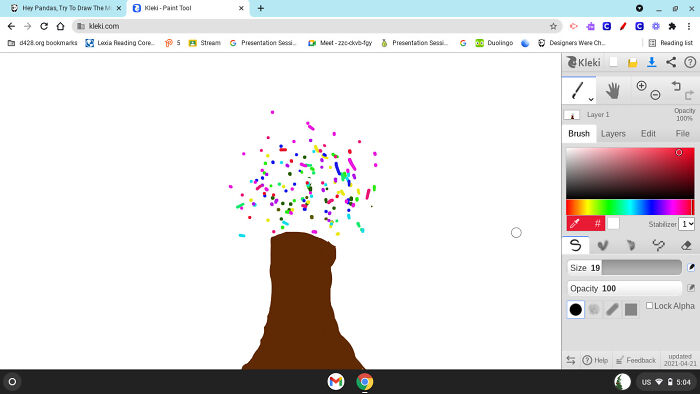Screen dimensions: 700x394
Task: Undo the last stroke
Action: (x=676, y=86)
